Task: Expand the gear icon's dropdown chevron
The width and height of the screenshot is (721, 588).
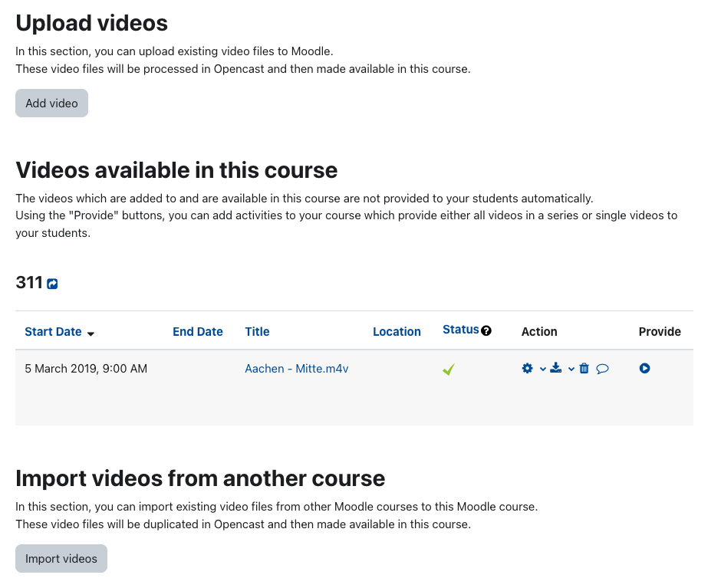Action: tap(542, 369)
